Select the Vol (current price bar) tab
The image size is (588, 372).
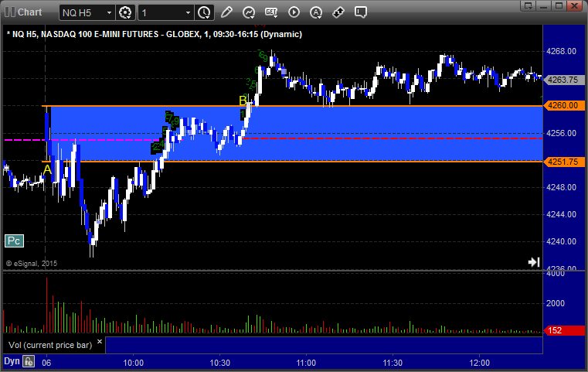(50, 345)
